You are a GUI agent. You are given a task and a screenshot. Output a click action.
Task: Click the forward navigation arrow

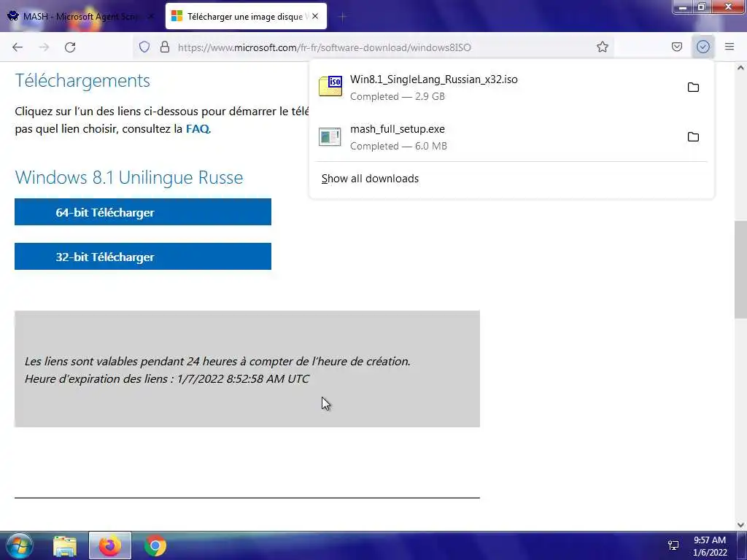pos(44,47)
